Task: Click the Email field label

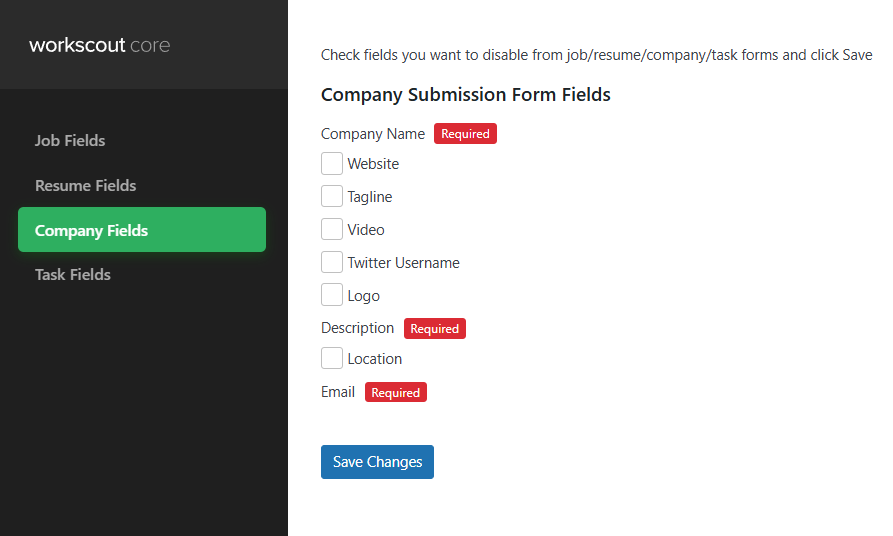Action: point(338,392)
